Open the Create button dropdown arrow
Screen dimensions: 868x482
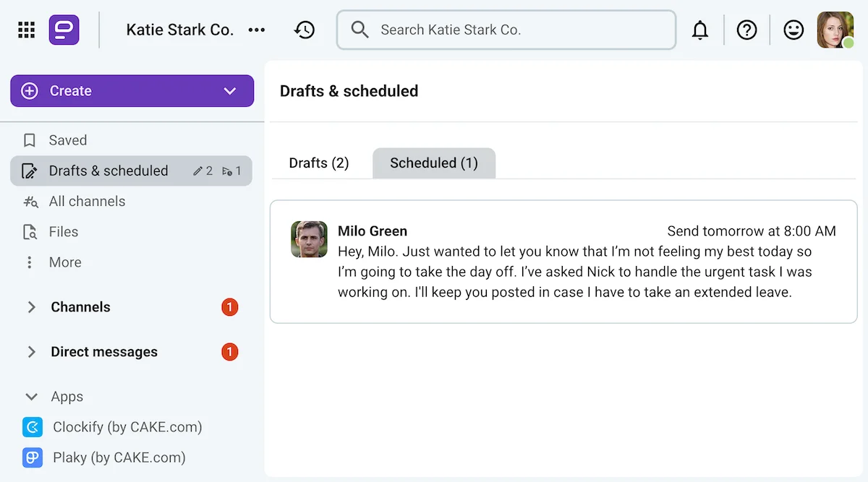[230, 90]
